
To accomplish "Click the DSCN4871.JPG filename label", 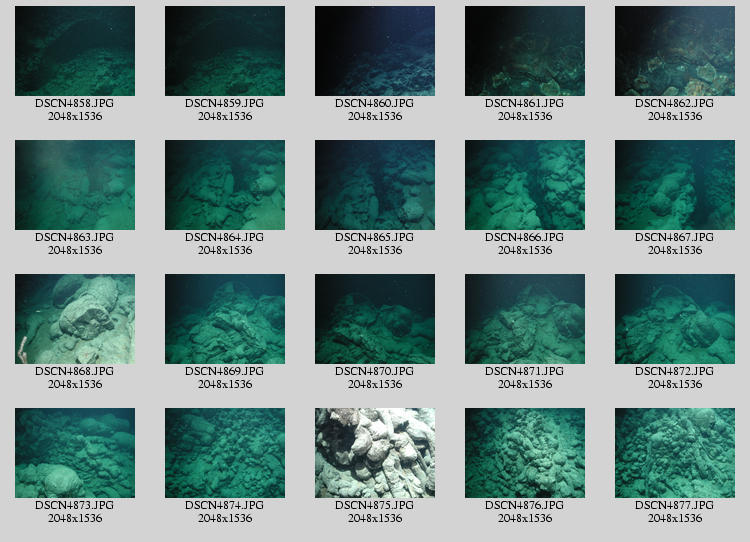I will tap(525, 371).
